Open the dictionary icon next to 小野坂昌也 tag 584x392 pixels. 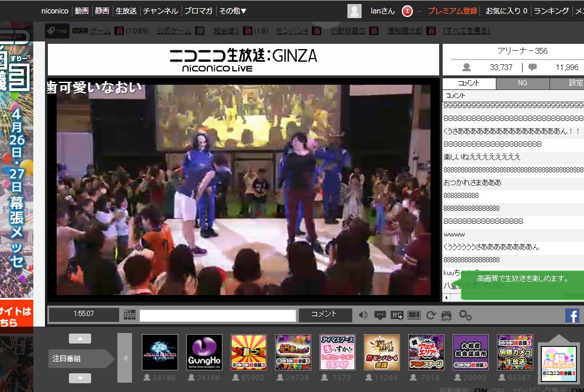pyautogui.click(x=374, y=31)
